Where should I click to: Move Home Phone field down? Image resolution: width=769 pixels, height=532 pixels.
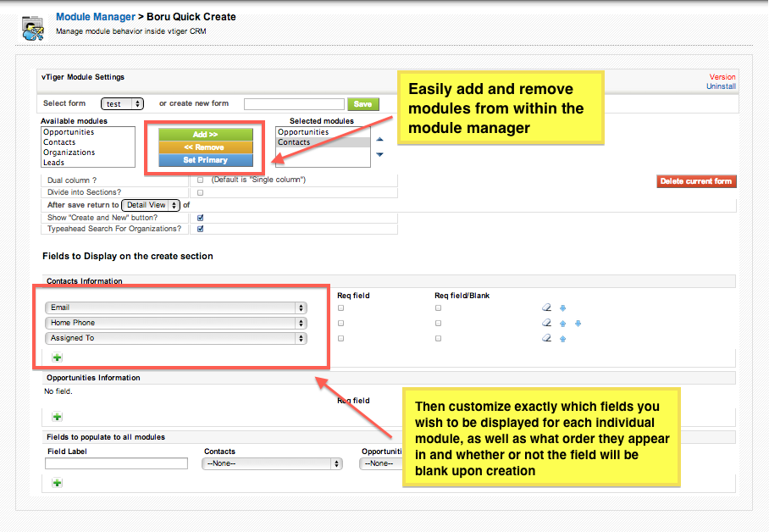pyautogui.click(x=578, y=324)
